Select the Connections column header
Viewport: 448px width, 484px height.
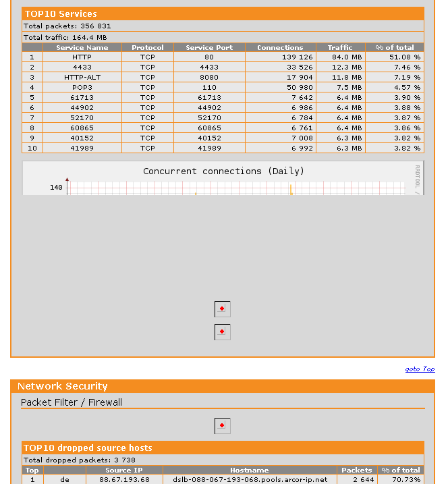point(281,47)
